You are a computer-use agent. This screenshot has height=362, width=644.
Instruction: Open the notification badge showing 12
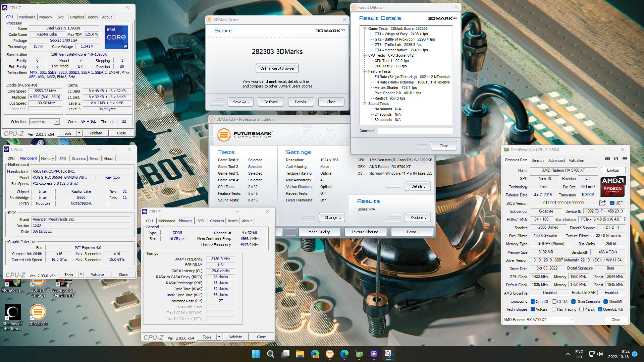coord(635,354)
